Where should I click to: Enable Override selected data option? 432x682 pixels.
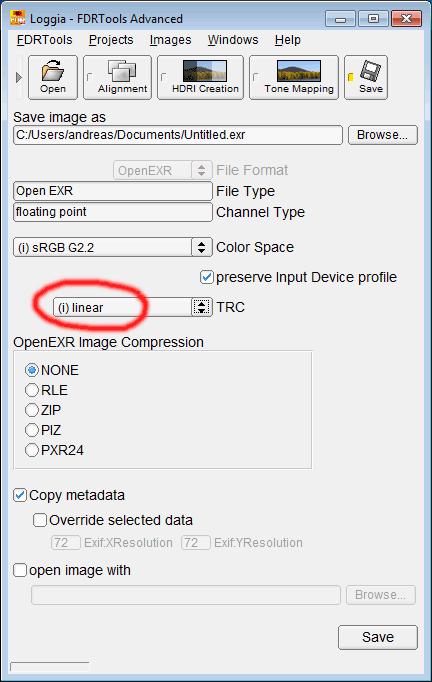(40, 520)
